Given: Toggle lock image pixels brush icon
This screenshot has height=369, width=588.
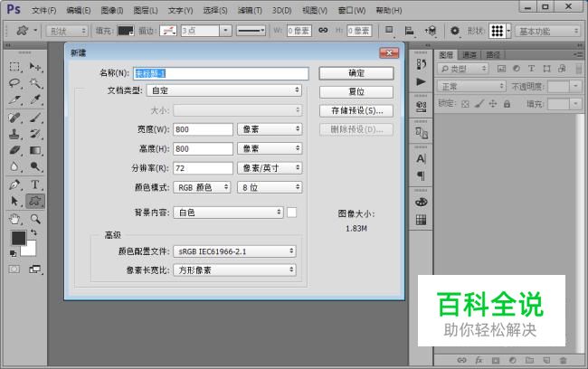Looking at the screenshot, I should point(479,104).
